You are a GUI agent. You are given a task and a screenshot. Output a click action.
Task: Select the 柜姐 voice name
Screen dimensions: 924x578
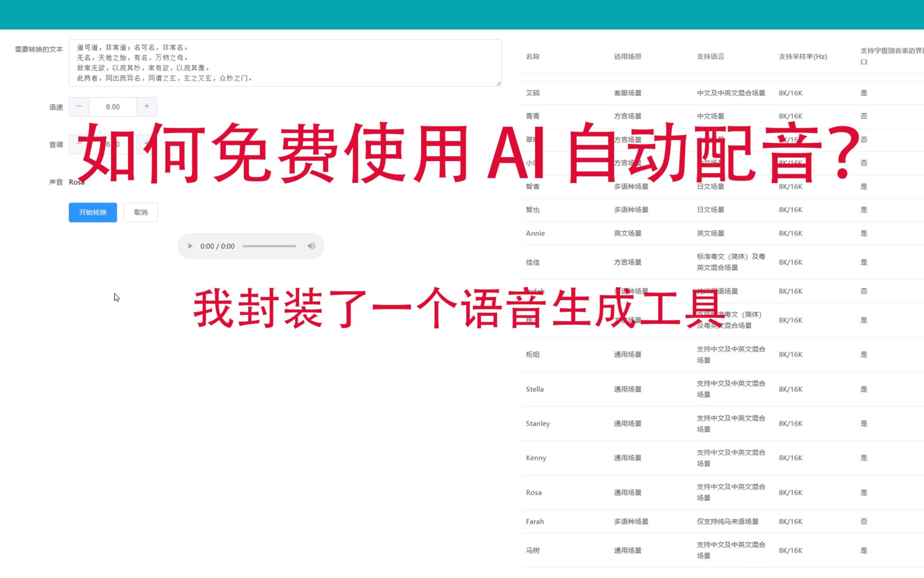point(533,354)
